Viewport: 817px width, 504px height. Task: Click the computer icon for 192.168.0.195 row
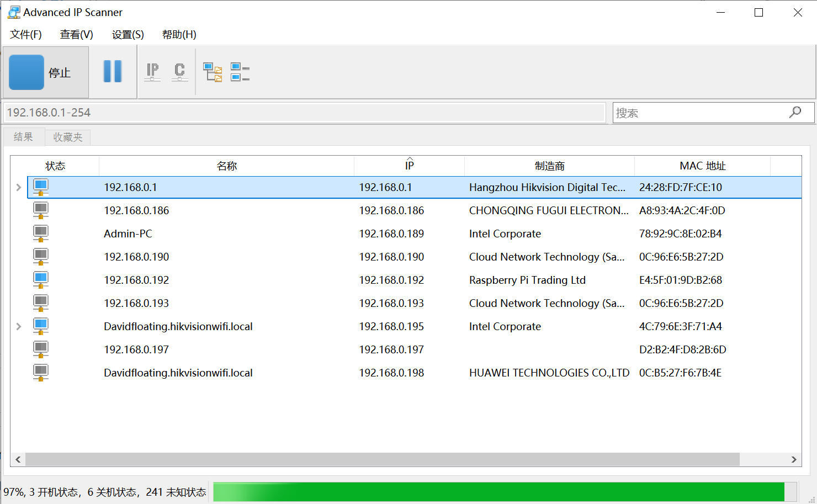(41, 326)
